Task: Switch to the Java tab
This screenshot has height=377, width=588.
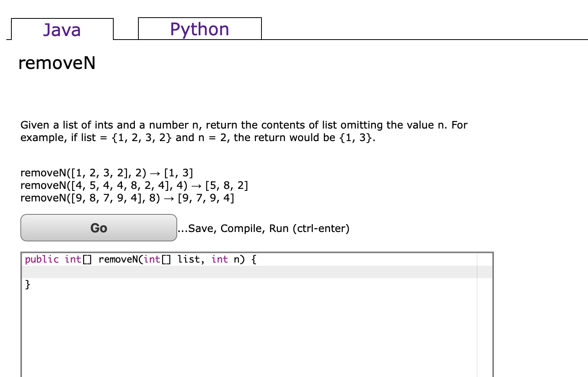Action: [x=62, y=29]
